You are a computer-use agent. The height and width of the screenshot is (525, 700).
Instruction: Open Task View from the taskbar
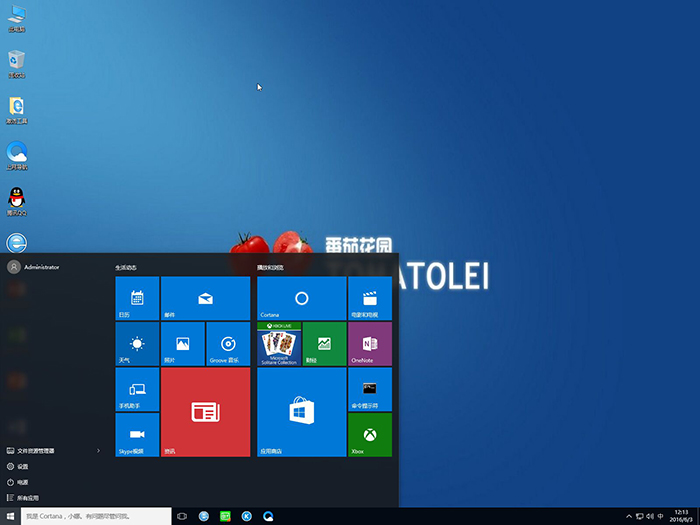click(182, 516)
